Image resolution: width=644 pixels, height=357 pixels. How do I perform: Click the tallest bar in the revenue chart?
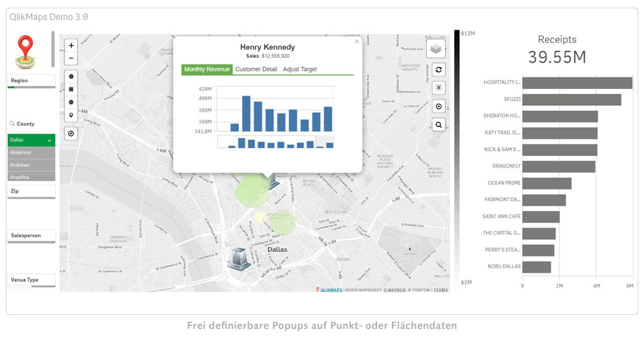click(246, 113)
